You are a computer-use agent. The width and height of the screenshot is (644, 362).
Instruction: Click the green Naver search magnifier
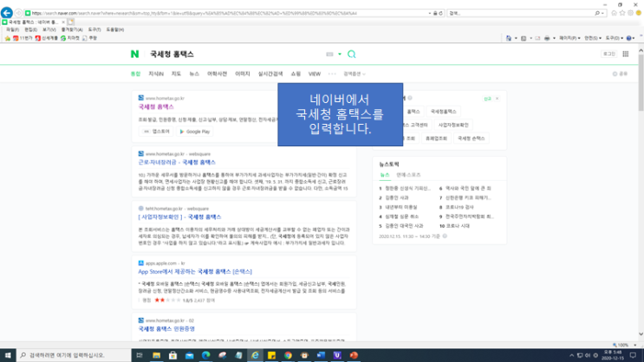click(x=352, y=54)
